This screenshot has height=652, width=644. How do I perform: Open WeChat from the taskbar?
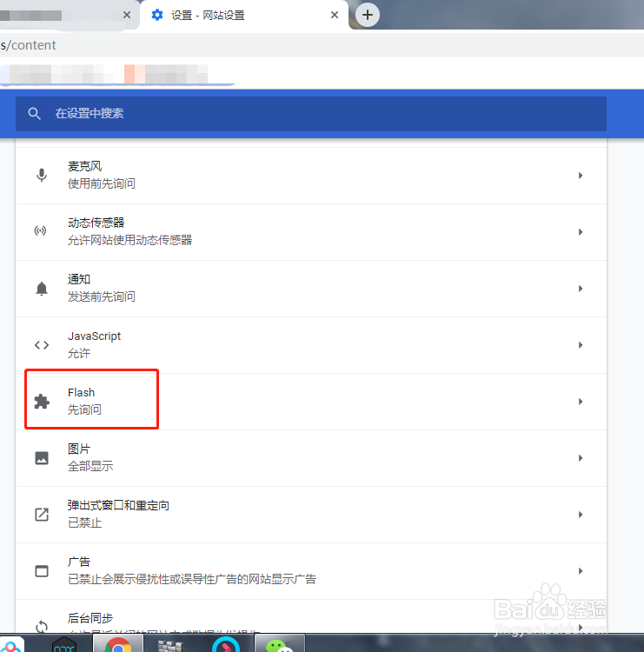pos(279,643)
